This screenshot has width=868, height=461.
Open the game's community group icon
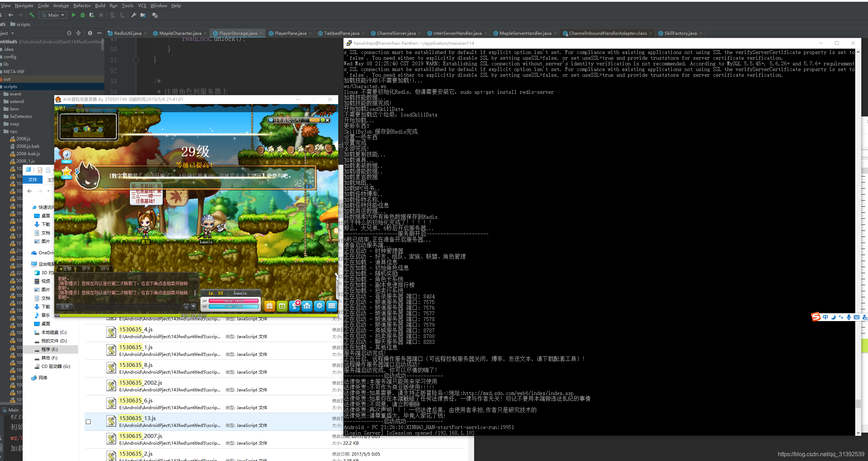[307, 306]
